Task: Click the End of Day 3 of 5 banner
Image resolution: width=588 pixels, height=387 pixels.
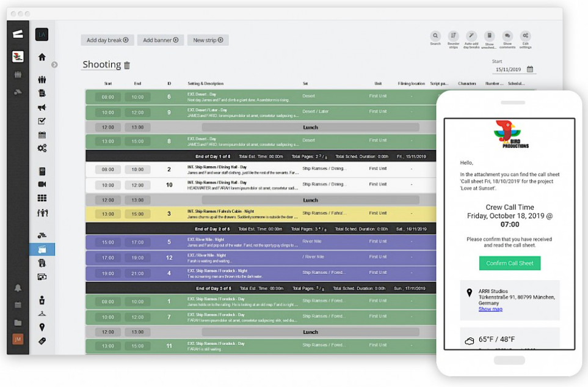Action: point(261,289)
